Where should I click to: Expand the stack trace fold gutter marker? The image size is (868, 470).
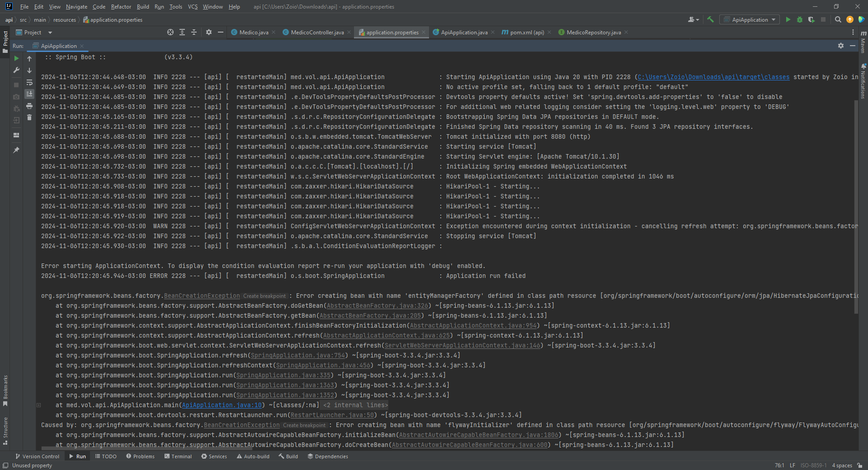tap(39, 405)
